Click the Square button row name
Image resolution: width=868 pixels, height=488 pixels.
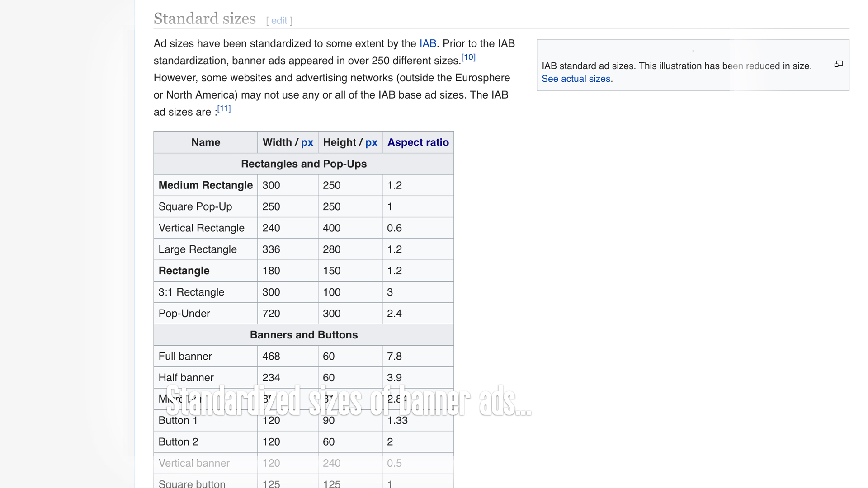coord(192,483)
